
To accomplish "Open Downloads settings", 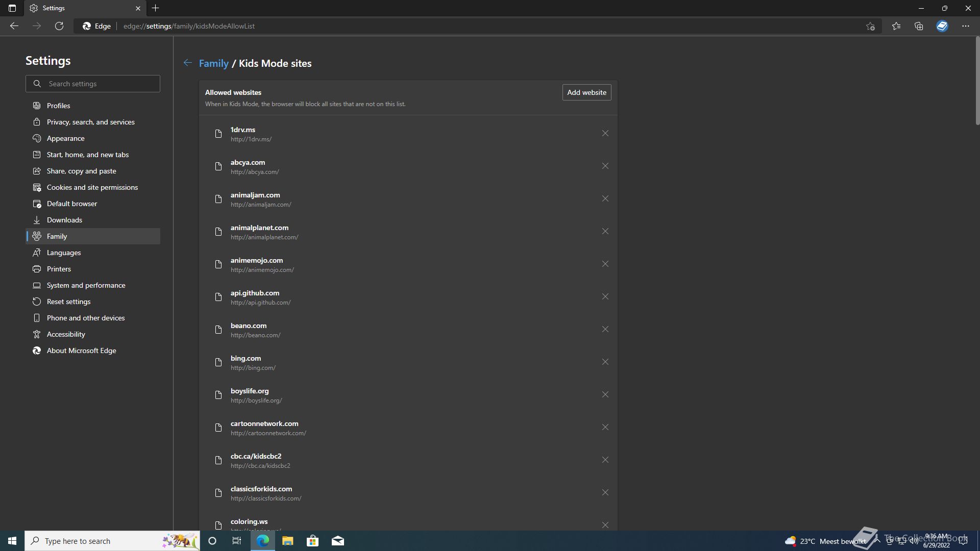I will (93, 220).
